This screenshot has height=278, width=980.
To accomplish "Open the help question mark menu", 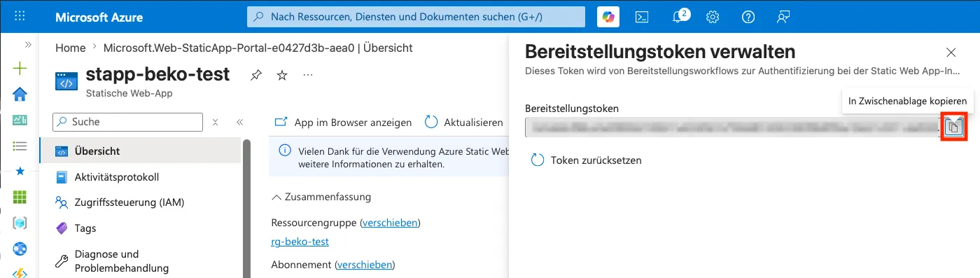I will tap(748, 17).
